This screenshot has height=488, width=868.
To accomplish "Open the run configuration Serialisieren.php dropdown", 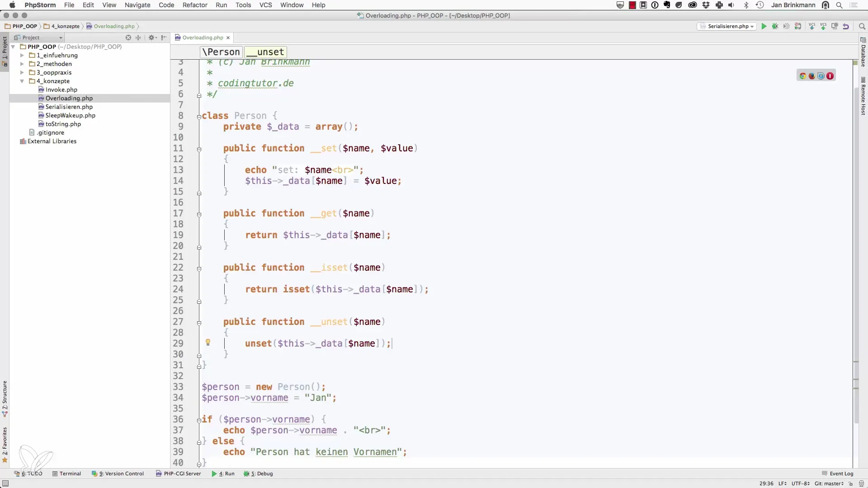I will (x=727, y=26).
